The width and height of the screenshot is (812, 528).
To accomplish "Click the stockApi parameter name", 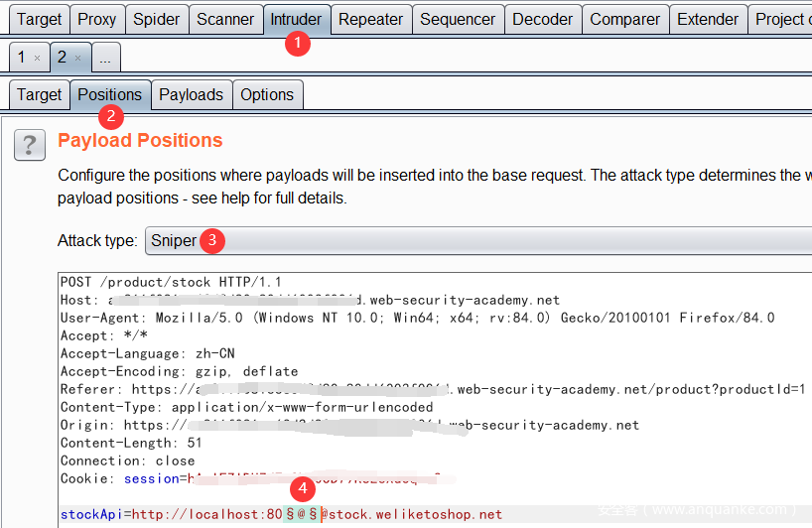I will tap(91, 514).
